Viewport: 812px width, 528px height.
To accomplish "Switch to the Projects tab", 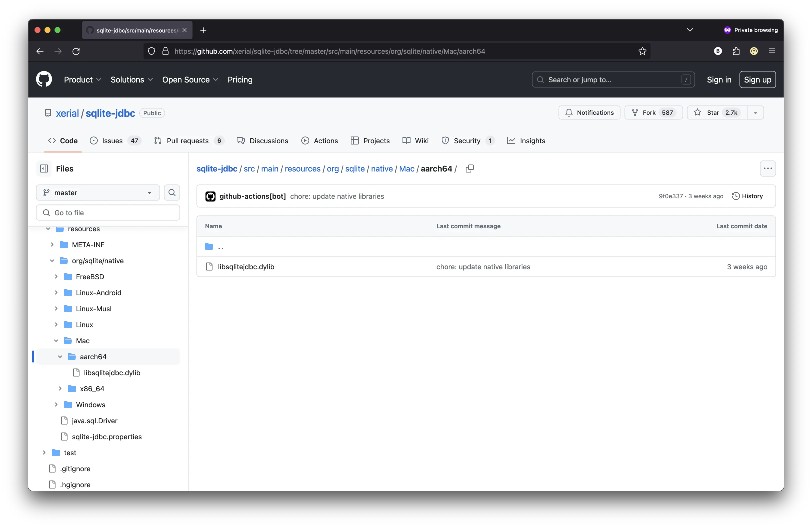I will coord(370,140).
